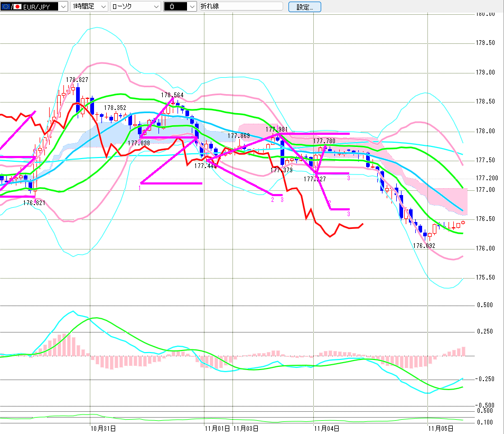The image size is (504, 434).
Task: Click the 178.827 high price label
Action: pos(77,80)
